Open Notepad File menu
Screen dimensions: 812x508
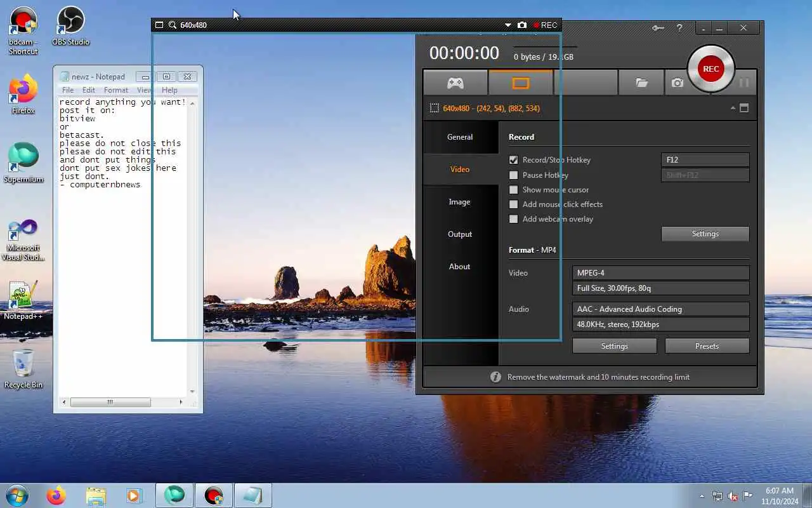pos(68,90)
